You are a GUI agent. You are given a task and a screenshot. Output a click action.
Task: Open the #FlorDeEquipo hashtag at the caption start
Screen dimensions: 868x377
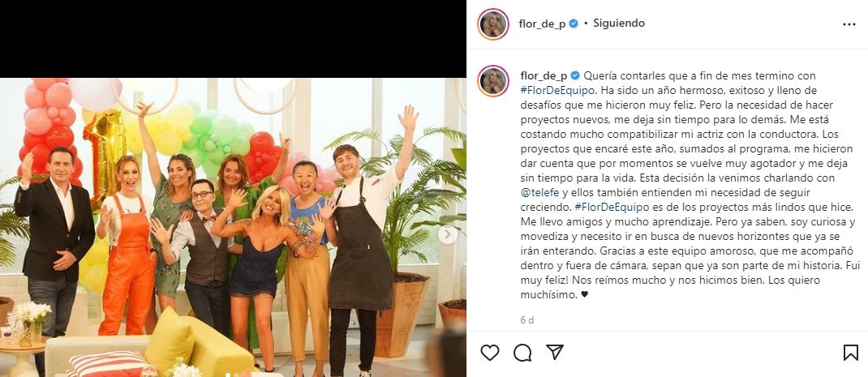pos(552,90)
